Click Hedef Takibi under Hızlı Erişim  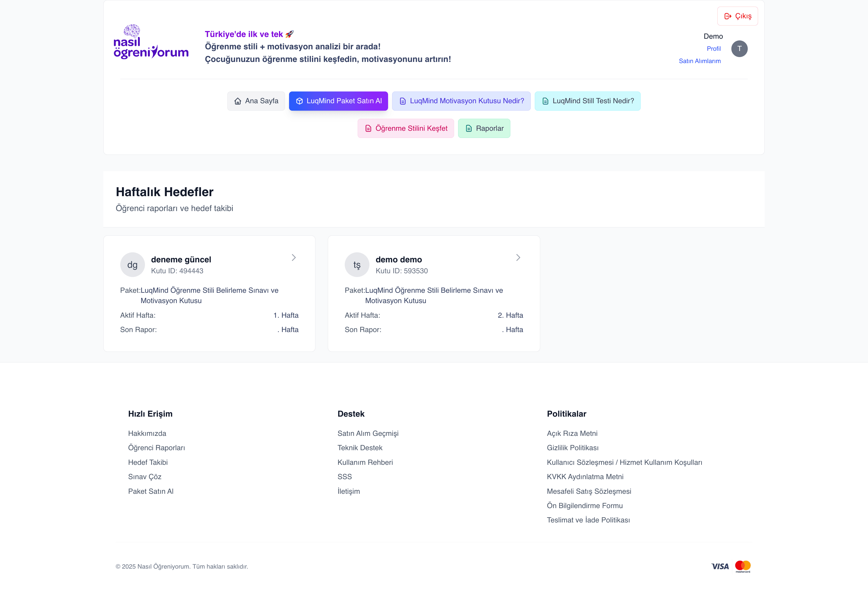click(x=148, y=463)
